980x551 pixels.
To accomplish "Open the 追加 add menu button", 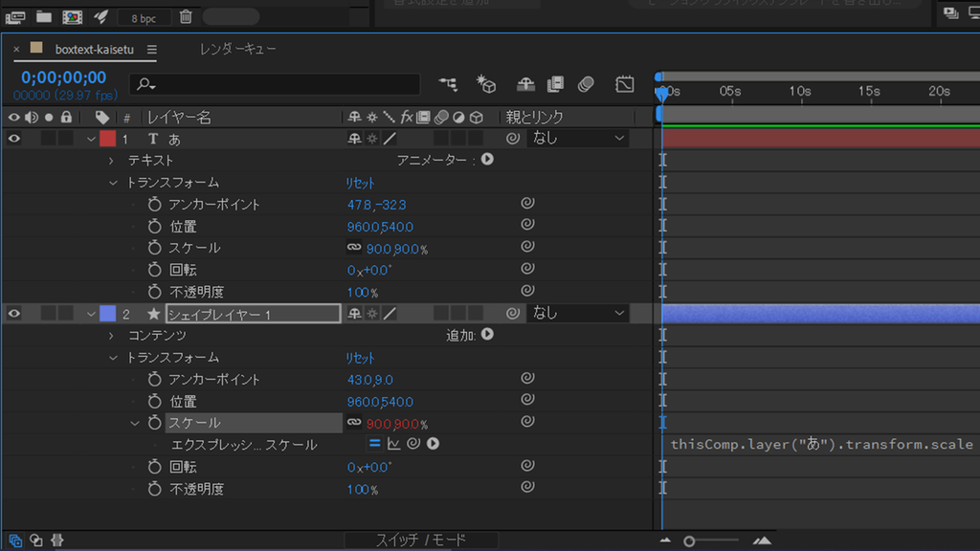I will [x=487, y=335].
